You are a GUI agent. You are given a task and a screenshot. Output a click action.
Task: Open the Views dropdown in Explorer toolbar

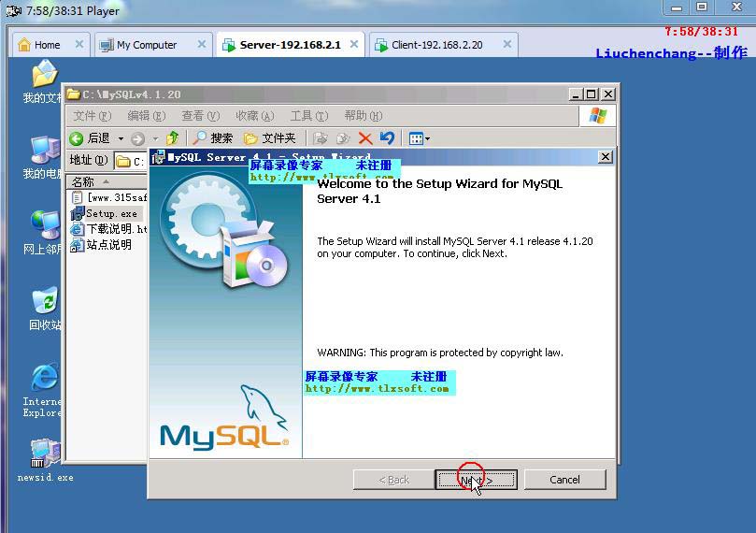419,139
